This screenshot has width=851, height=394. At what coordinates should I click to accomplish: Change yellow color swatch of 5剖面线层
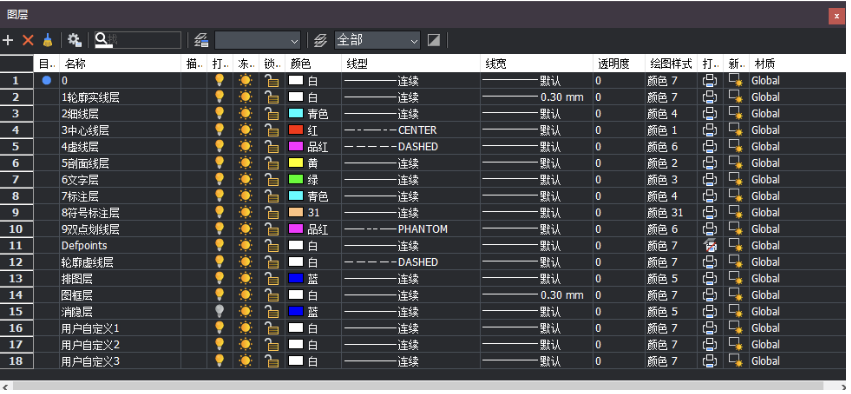tap(296, 163)
